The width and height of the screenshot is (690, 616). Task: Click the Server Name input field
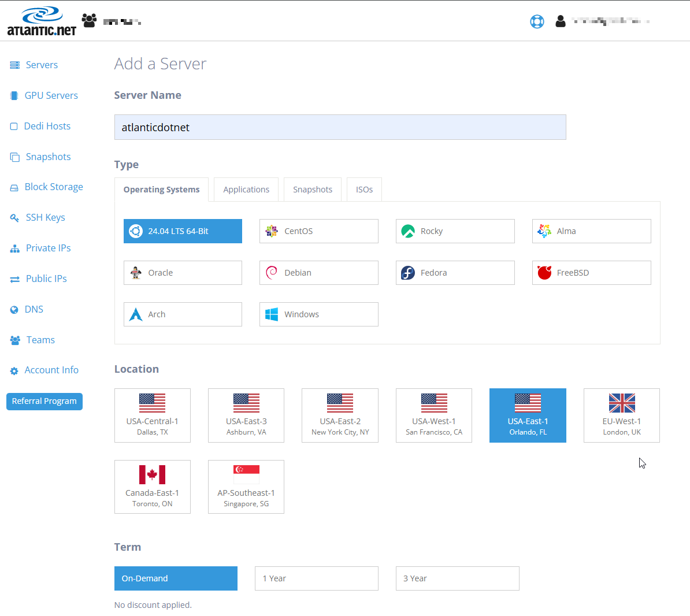point(340,127)
